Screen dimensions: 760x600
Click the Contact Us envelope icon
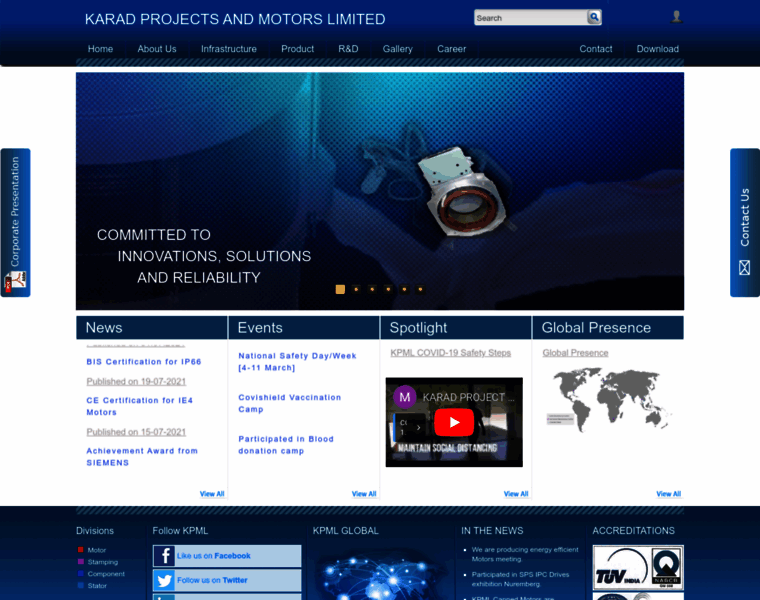pyautogui.click(x=744, y=268)
